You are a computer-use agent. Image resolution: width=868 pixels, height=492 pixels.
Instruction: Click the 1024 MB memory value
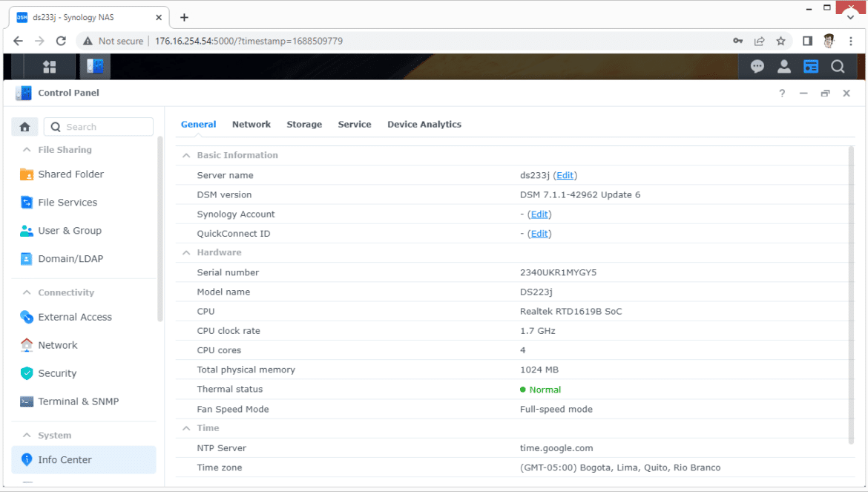point(539,370)
